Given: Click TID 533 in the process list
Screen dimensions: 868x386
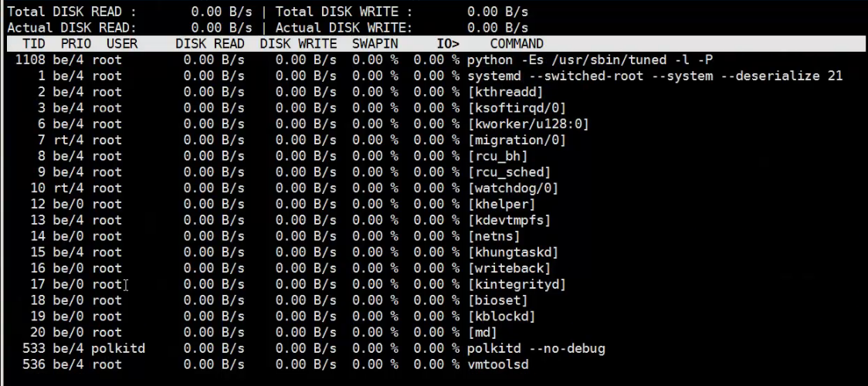Looking at the screenshot, I should (x=34, y=349).
